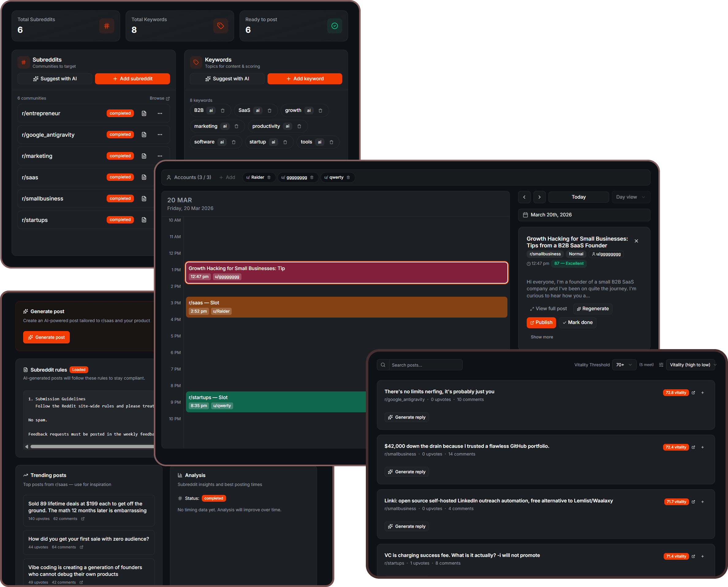The height and width of the screenshot is (587, 728).
Task: Navigate to previous day with the left chevron
Action: coord(524,197)
